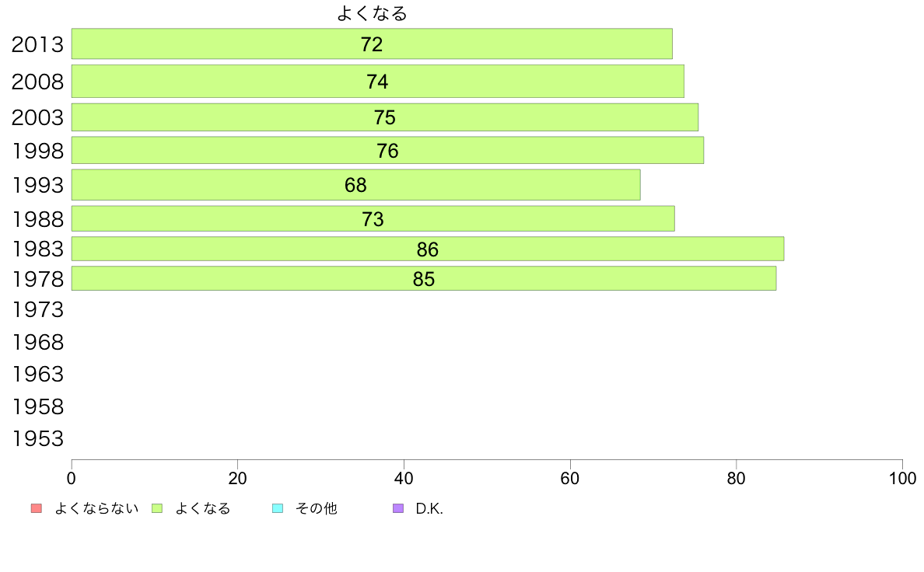Viewport: 924px width, 572px height.
Task: Click the red よくならない legend swatch
Action: tap(37, 508)
